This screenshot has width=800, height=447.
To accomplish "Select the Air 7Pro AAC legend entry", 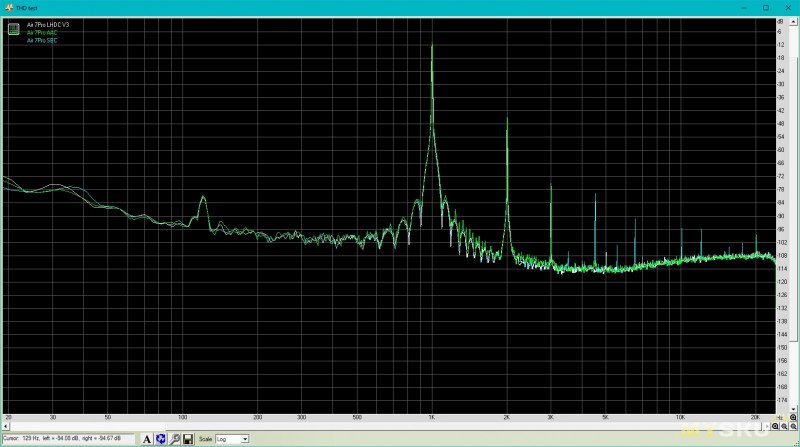I will click(42, 32).
